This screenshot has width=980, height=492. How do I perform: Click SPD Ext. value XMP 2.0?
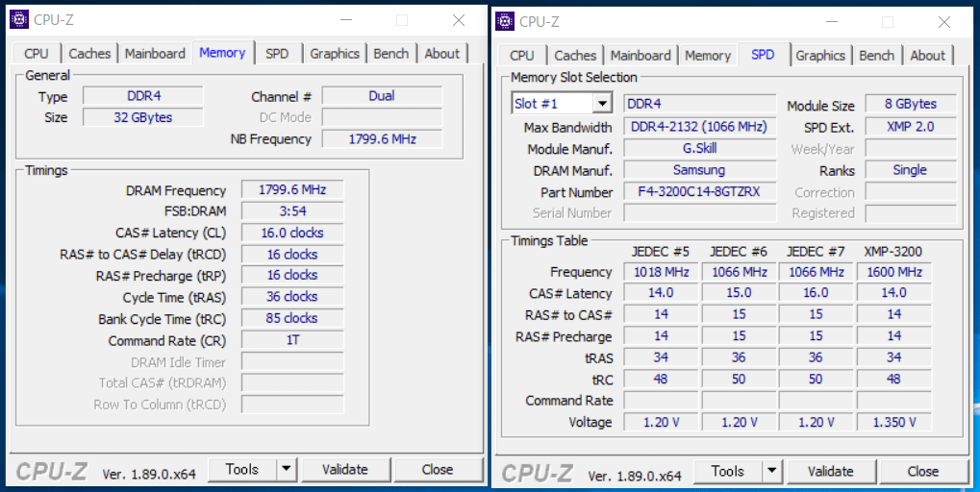(911, 127)
